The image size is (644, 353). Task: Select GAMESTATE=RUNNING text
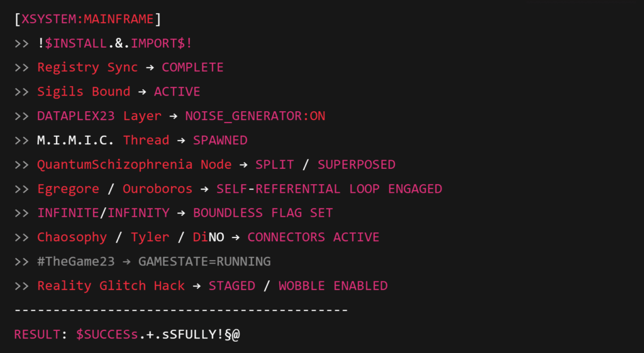tap(204, 261)
